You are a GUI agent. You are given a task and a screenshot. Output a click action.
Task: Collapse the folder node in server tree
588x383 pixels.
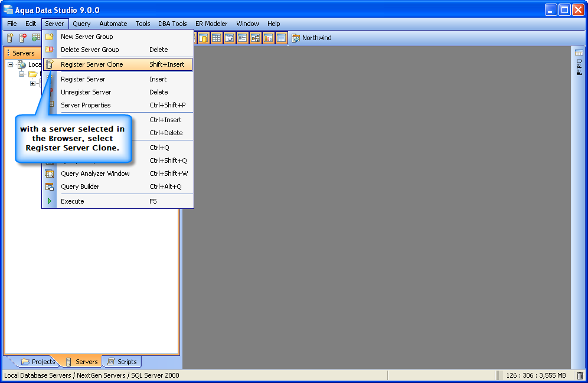[x=21, y=74]
